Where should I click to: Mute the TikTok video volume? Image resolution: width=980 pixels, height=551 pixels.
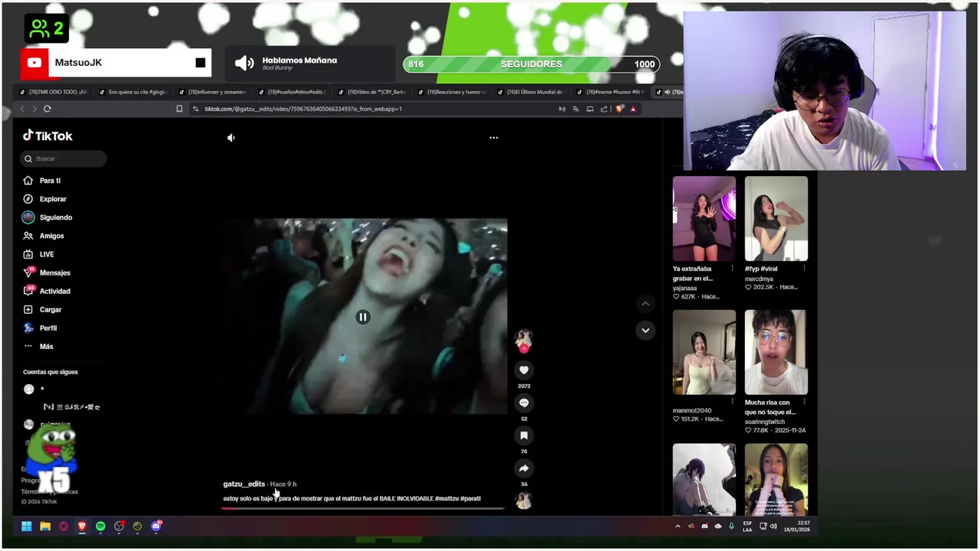231,138
